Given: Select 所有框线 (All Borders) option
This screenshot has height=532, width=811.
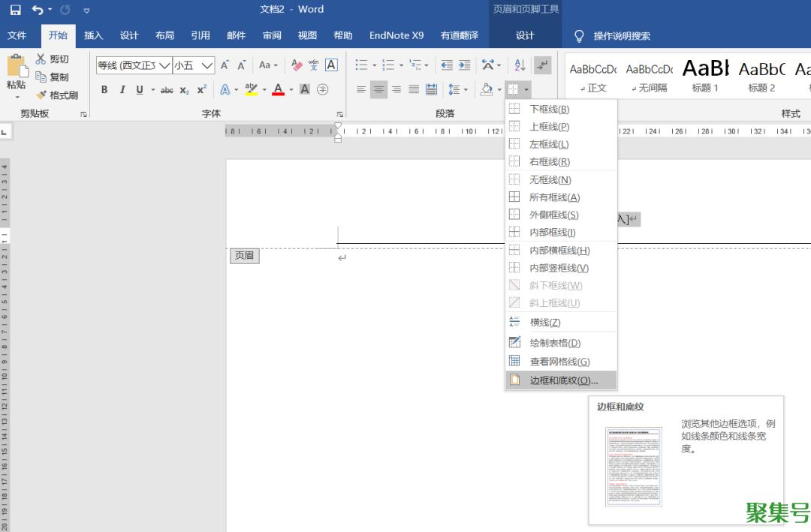Looking at the screenshot, I should tap(554, 197).
